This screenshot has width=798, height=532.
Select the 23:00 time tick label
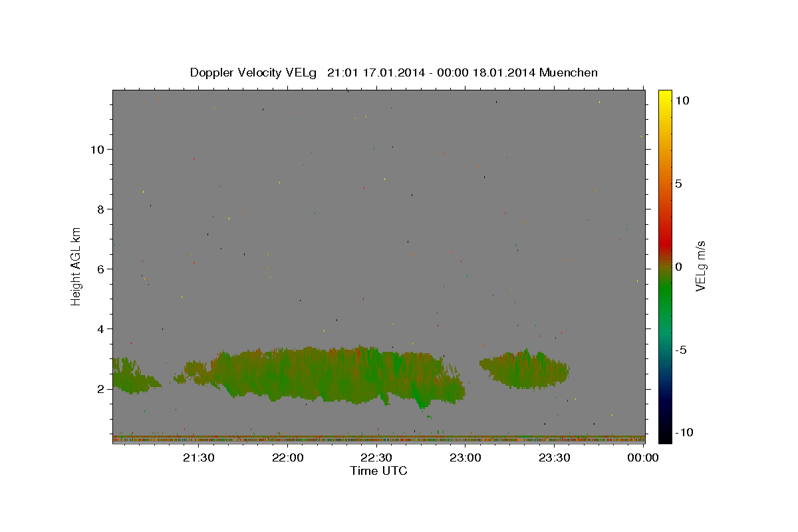point(465,458)
